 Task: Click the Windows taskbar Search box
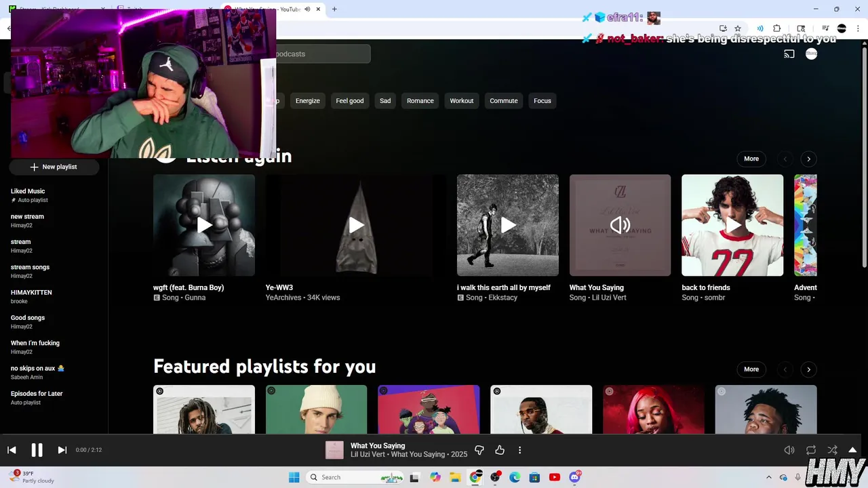[x=356, y=477]
